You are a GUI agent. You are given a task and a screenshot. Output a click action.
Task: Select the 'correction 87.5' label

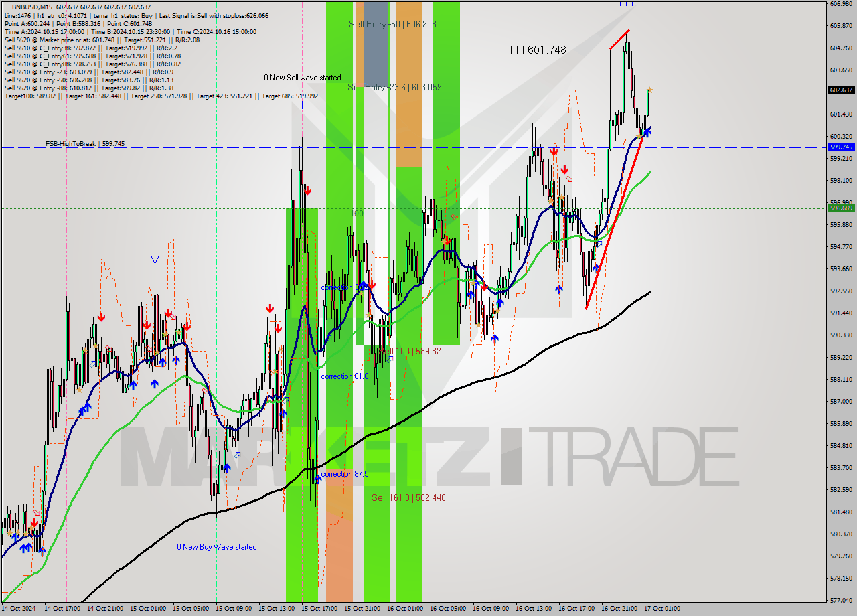(x=345, y=474)
